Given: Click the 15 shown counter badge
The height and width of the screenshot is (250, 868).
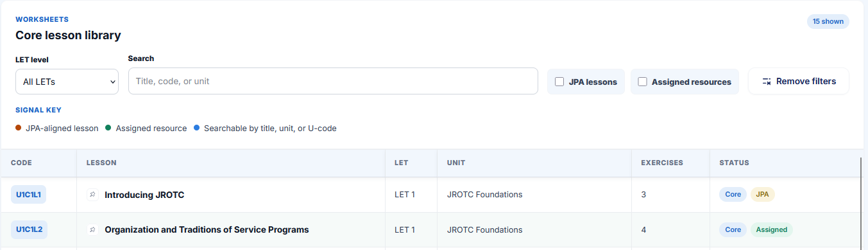Looking at the screenshot, I should click(x=828, y=21).
